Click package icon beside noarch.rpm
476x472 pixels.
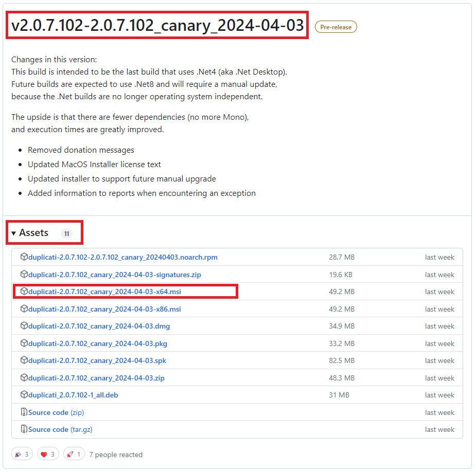[x=24, y=257]
